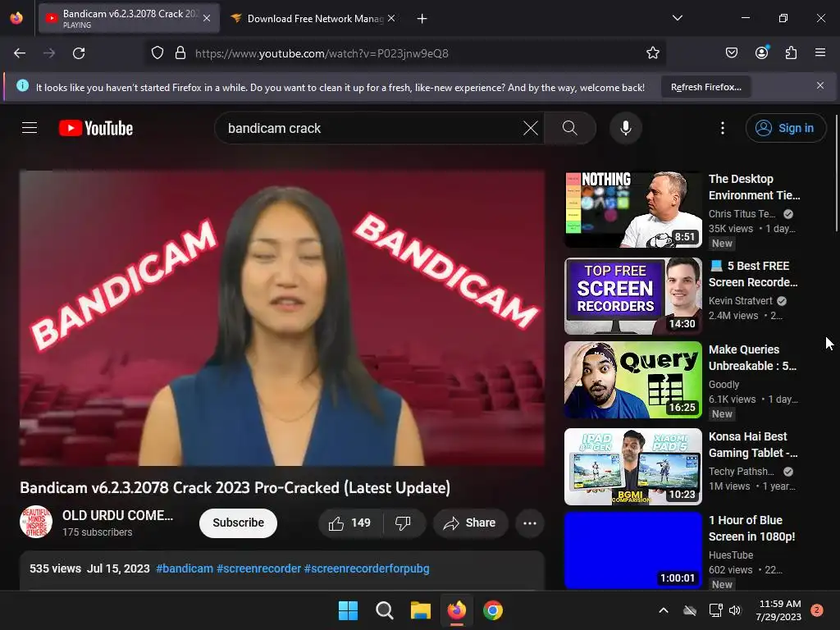Open the YouTube guide hamburger menu
Image resolution: width=840 pixels, height=630 pixels.
click(x=30, y=128)
